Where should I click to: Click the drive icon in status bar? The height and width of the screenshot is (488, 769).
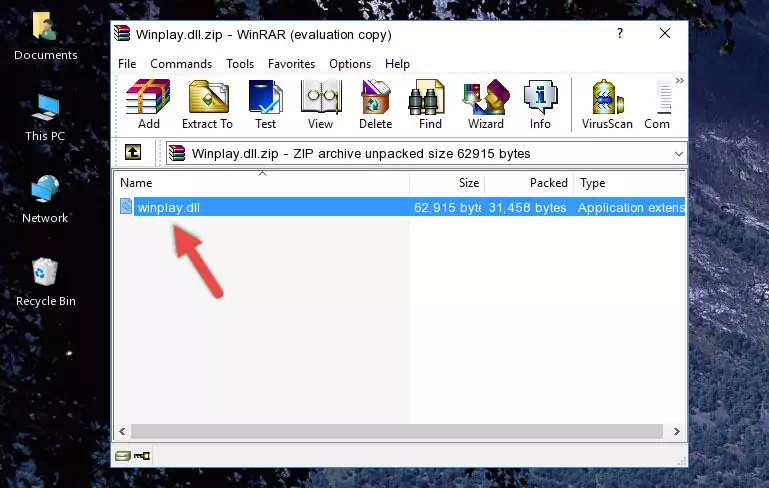click(123, 456)
